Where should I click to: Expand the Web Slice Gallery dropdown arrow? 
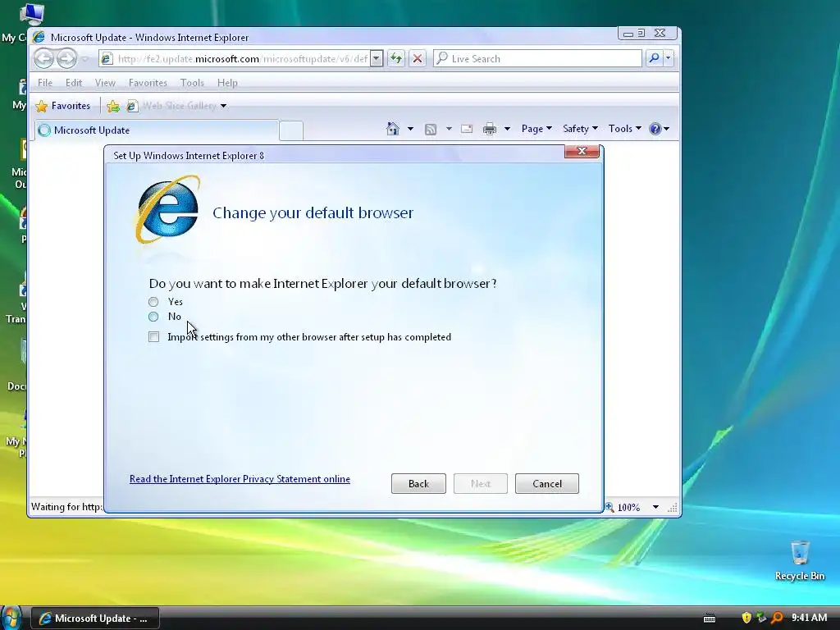tap(223, 106)
